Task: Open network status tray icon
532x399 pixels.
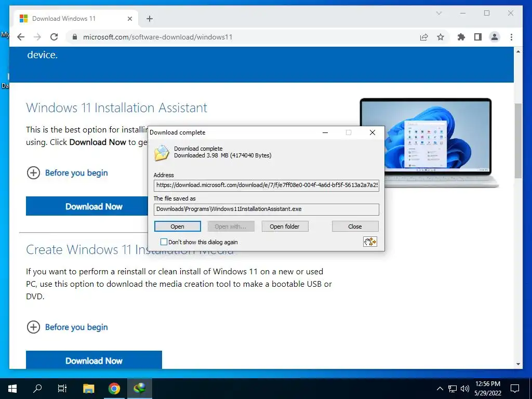Action: [453, 389]
